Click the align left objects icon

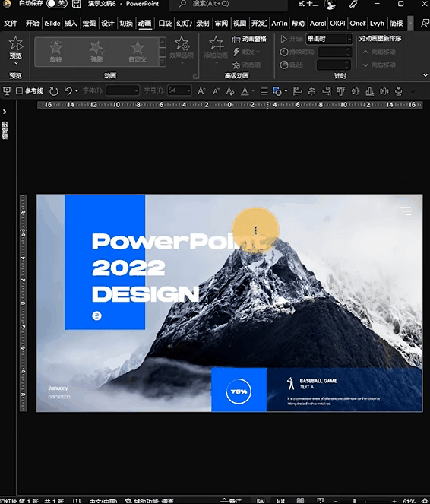297,92
